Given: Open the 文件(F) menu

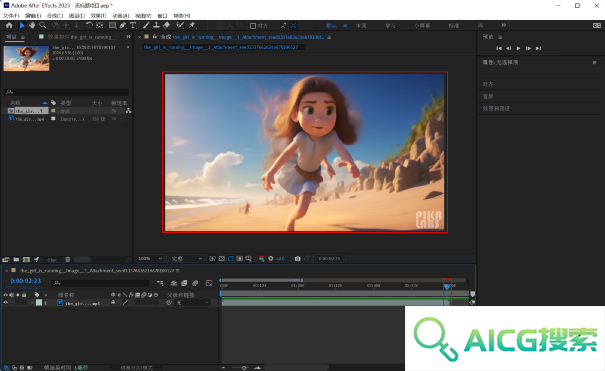Looking at the screenshot, I should pyautogui.click(x=11, y=16).
